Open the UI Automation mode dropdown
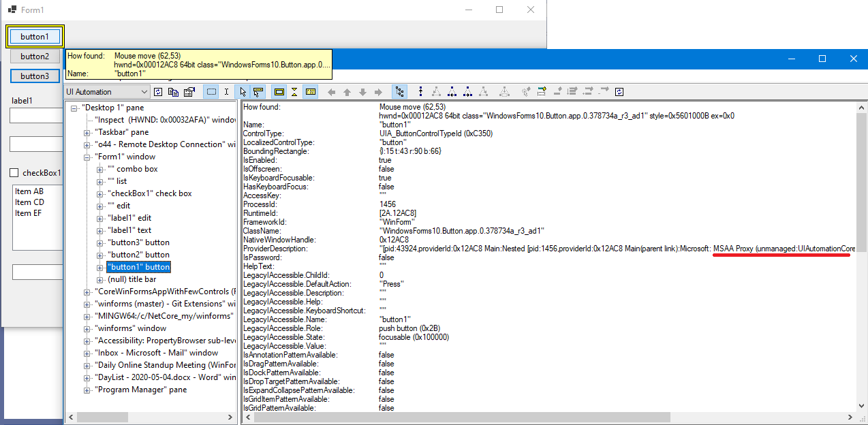868x425 pixels. coord(146,91)
